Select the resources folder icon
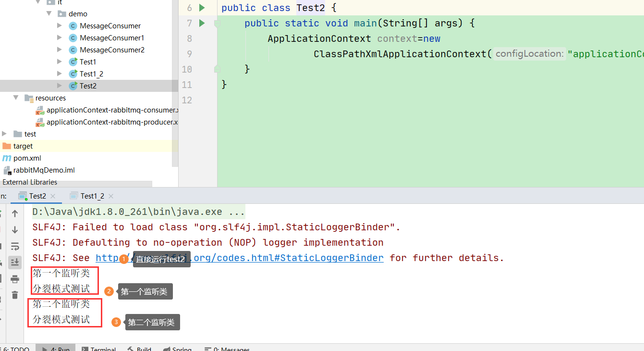The height and width of the screenshot is (351, 644). pos(29,98)
